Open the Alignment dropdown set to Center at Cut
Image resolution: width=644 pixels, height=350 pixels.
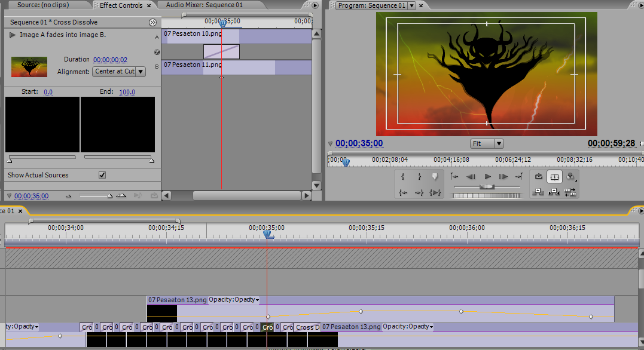tap(119, 72)
